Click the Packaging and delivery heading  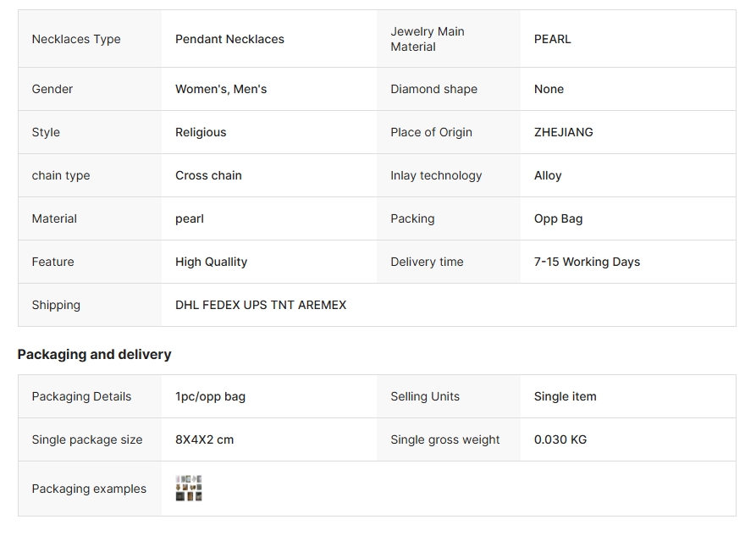tap(94, 354)
